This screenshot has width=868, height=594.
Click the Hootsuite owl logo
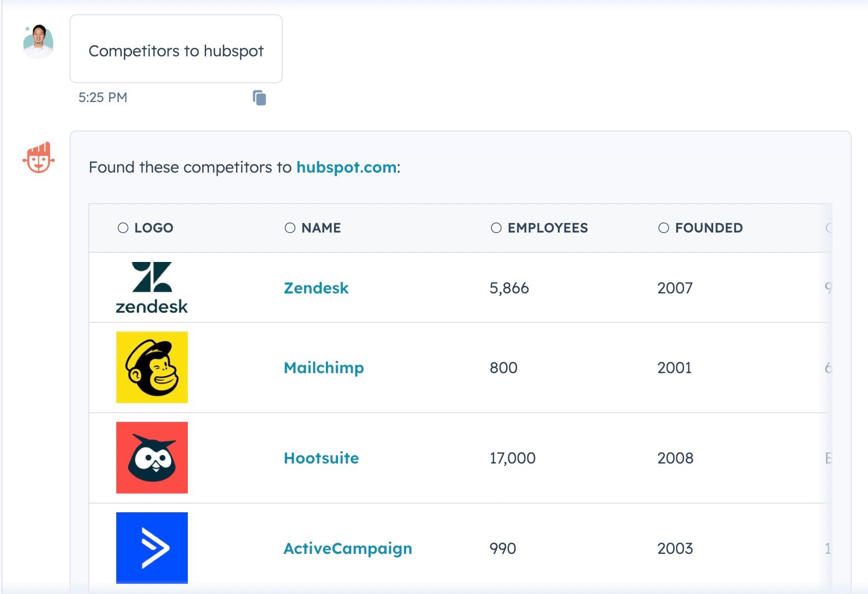pyautogui.click(x=152, y=457)
